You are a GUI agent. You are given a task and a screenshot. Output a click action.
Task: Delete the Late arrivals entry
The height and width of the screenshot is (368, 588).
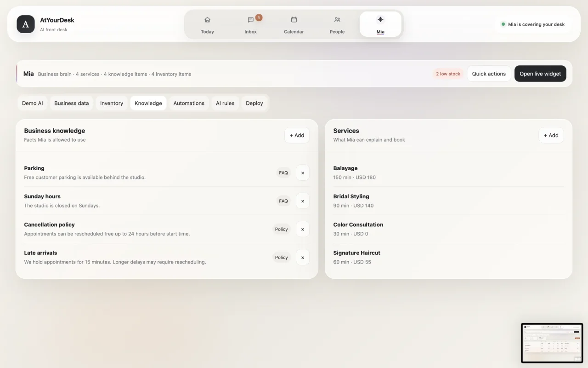click(303, 258)
